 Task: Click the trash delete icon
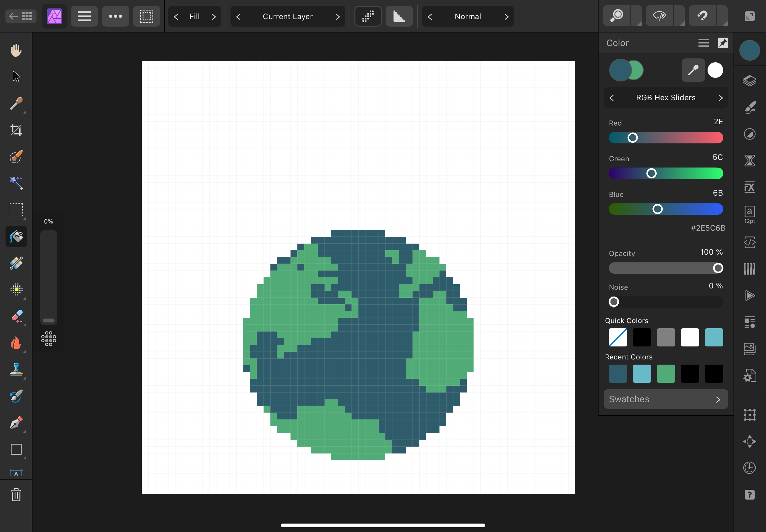(16, 495)
